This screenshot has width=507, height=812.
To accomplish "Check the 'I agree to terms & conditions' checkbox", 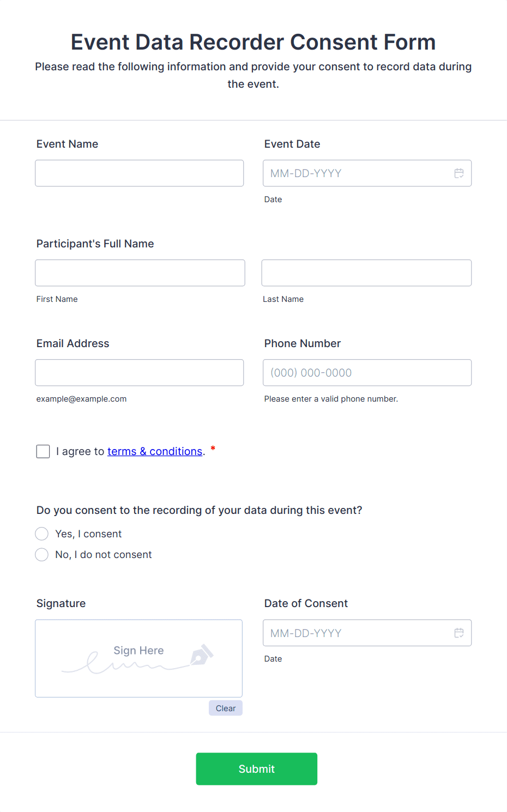I will [x=43, y=451].
